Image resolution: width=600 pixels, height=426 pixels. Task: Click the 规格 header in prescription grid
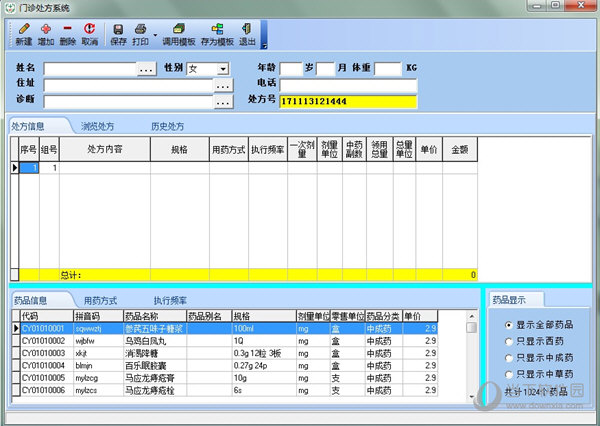(180, 149)
